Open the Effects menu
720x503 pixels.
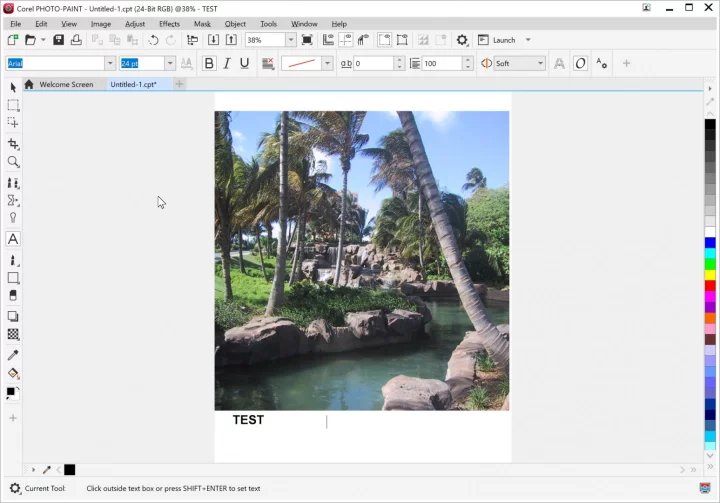coord(169,23)
